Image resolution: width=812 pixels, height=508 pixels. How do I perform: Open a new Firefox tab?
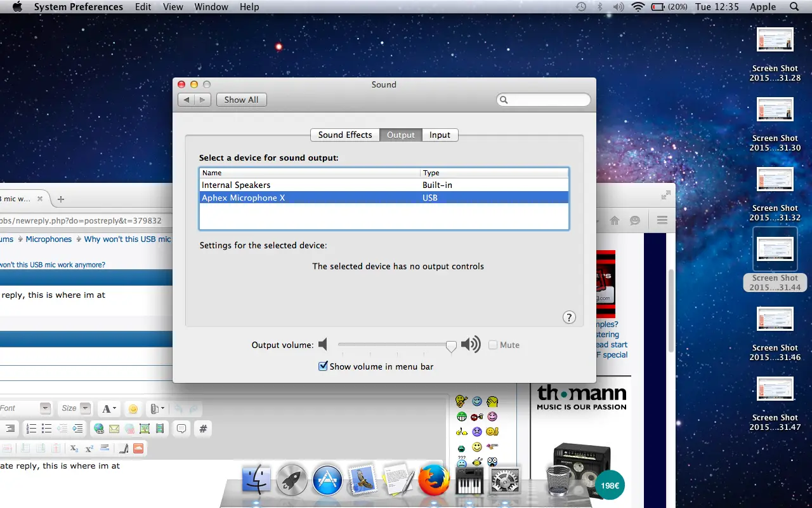61,199
